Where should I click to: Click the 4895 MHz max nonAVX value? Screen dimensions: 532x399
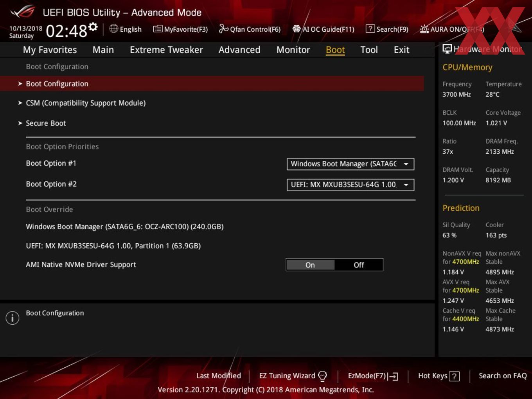pos(500,272)
